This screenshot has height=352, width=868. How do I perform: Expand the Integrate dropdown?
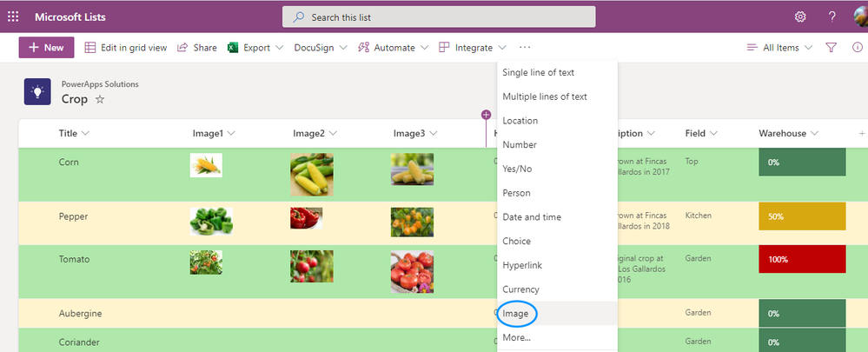point(501,48)
